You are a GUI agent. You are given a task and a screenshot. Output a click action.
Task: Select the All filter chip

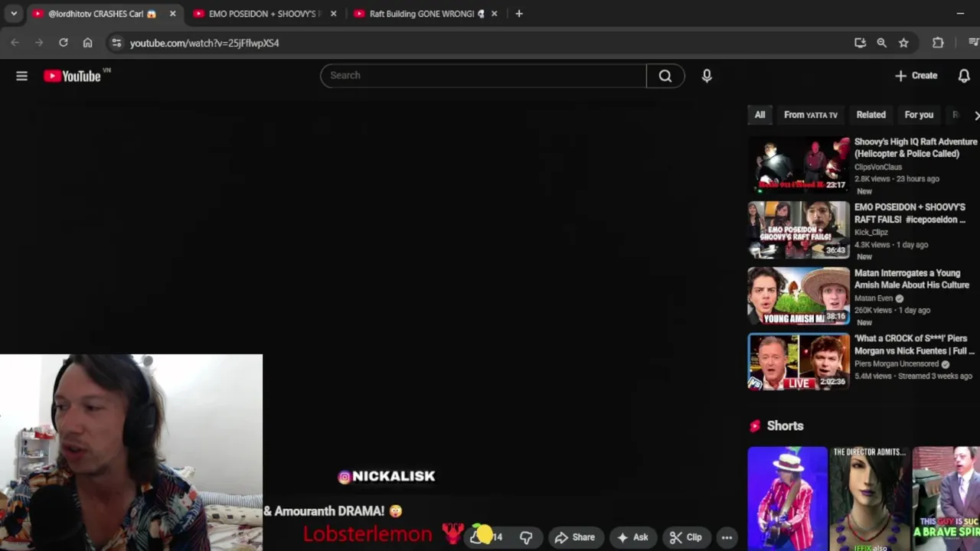[759, 115]
